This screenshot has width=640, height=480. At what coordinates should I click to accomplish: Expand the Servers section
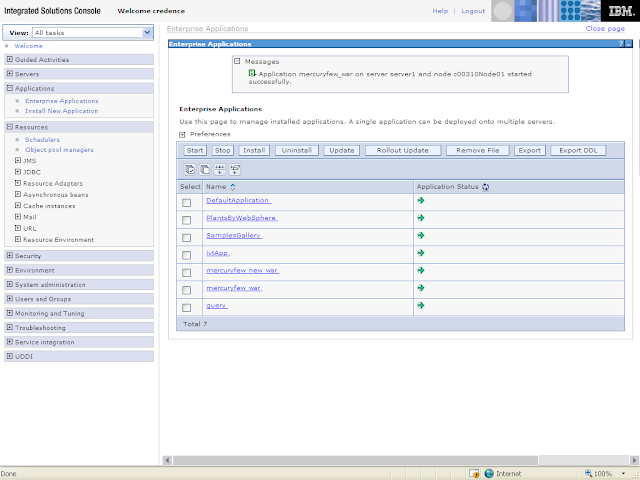pos(10,74)
